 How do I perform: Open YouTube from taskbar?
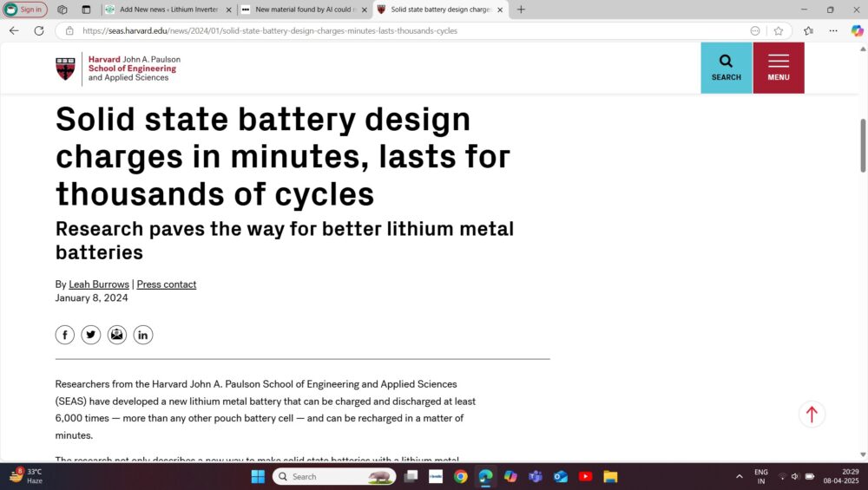[585, 476]
